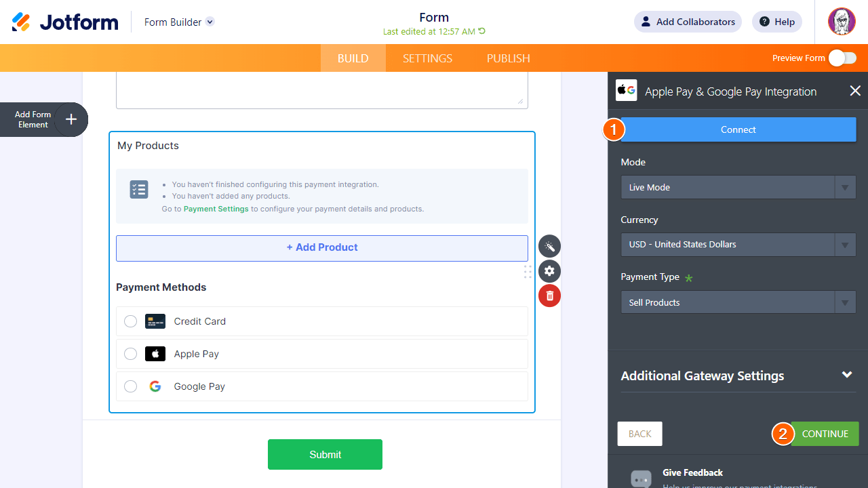The height and width of the screenshot is (488, 868).
Task: Delete the My Products element with trash icon
Action: (549, 296)
